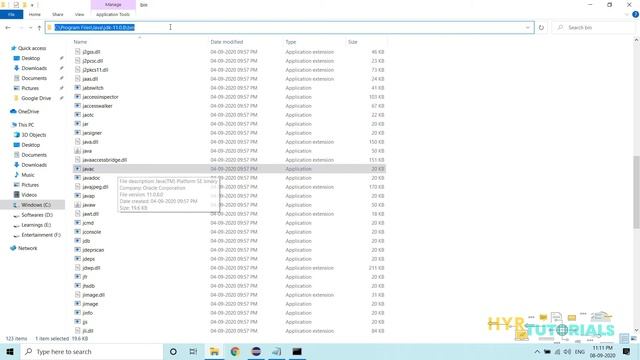Viewport: 640px width, 360px height.
Task: Show hidden system tray icons
Action: (x=537, y=351)
